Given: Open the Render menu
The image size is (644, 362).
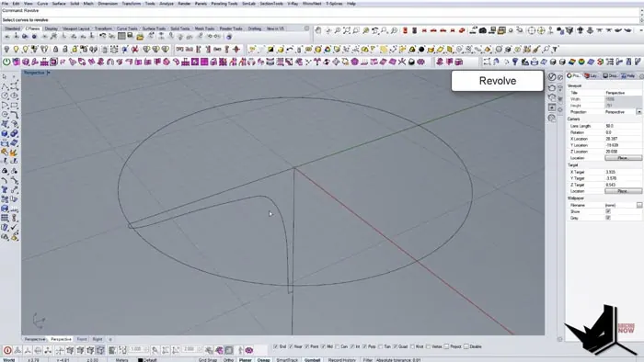Looking at the screenshot, I should coord(184,4).
